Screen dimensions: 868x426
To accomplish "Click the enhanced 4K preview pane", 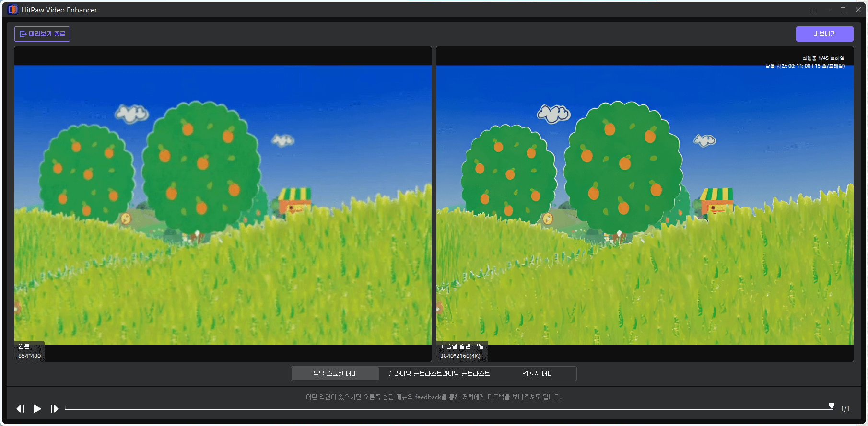I will pos(645,205).
